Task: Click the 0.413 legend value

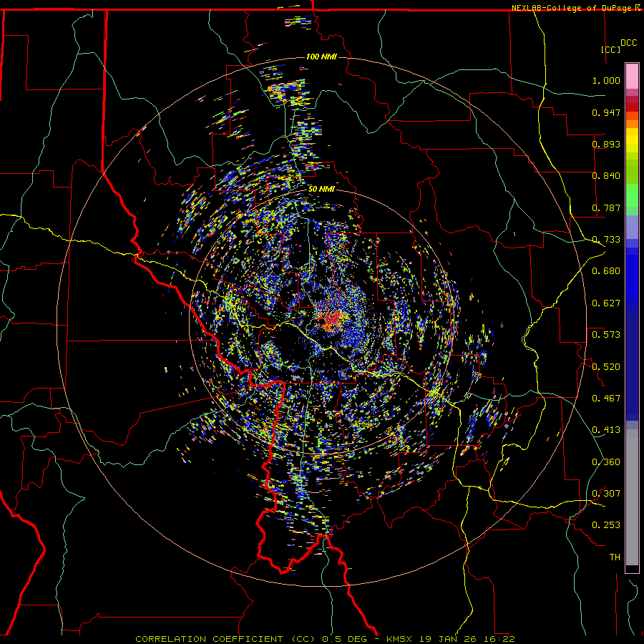Action: [606, 430]
